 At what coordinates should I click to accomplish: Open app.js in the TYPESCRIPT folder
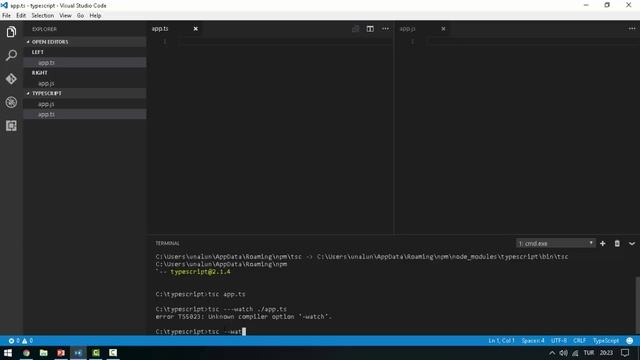[85, 104]
